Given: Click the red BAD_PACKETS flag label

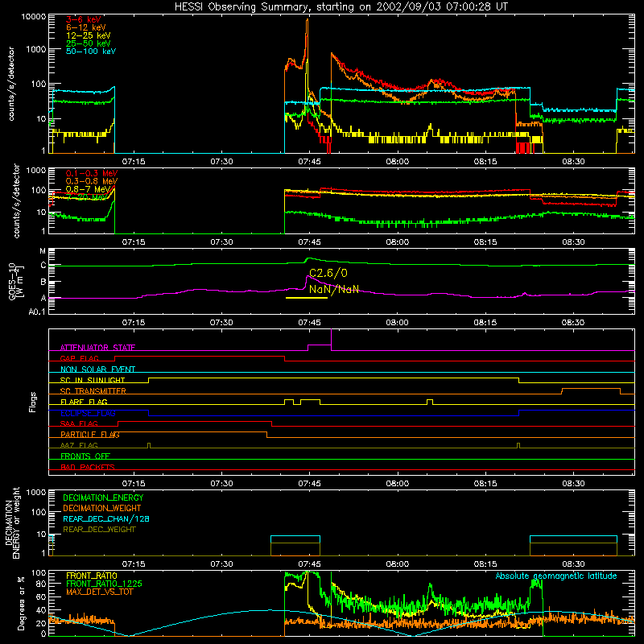Looking at the screenshot, I should 88,467.
